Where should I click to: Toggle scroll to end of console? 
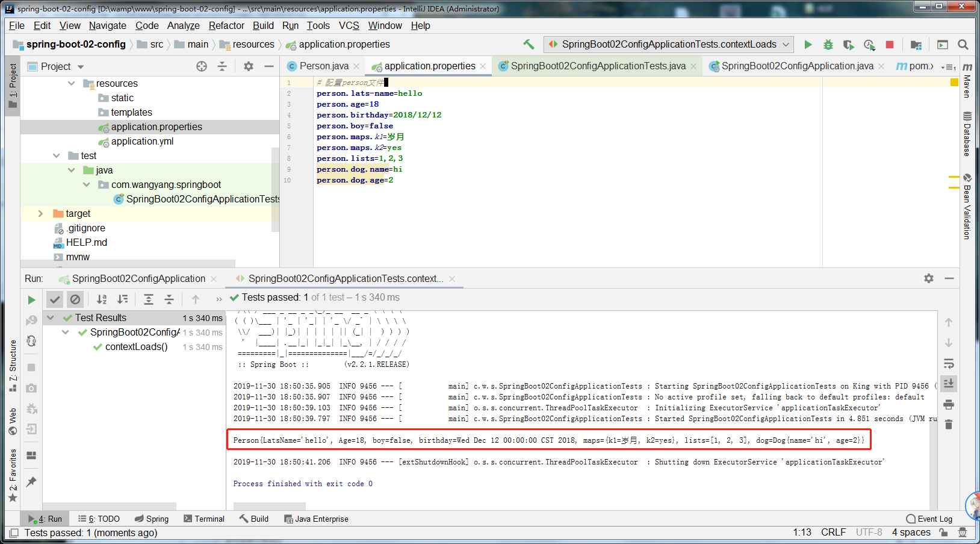pyautogui.click(x=949, y=384)
